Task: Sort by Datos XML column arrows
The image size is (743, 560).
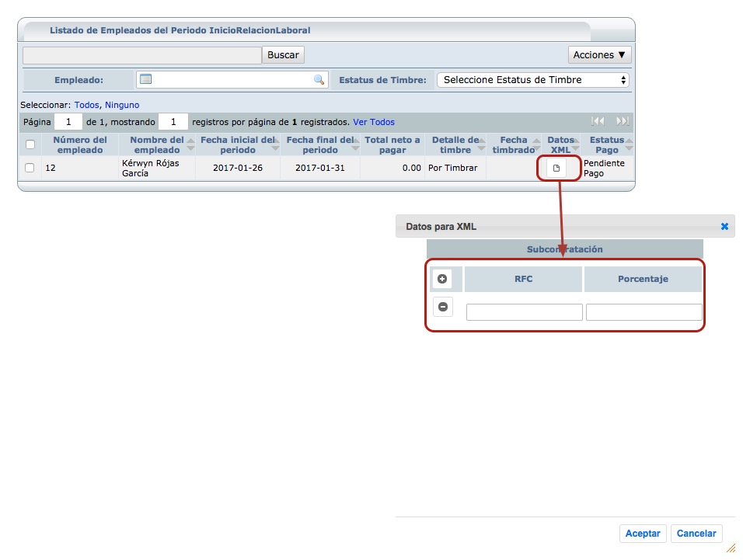Action: point(576,144)
